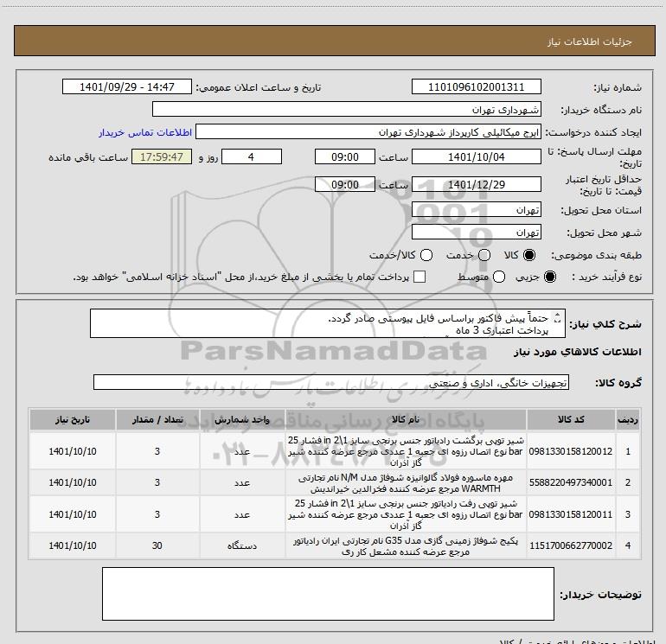Click the unit cell دستگاه
This screenshot has width=666, height=644.
click(242, 545)
